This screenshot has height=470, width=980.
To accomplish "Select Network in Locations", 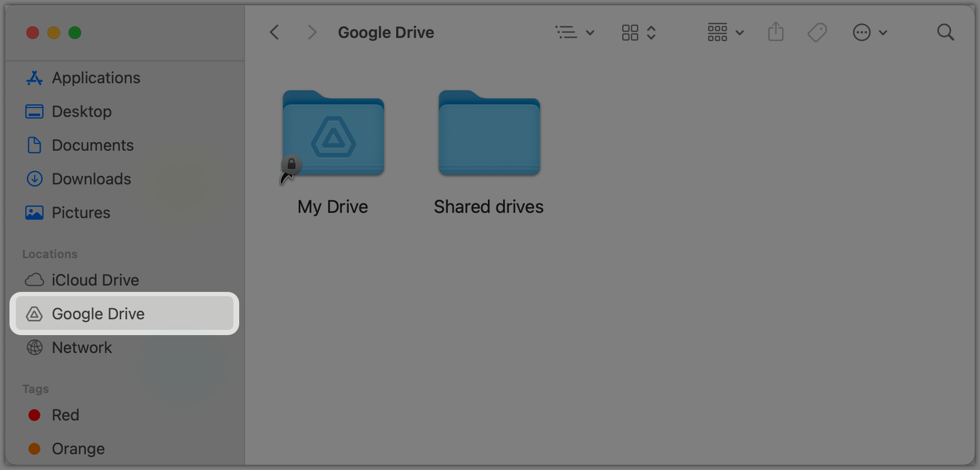I will click(124, 348).
